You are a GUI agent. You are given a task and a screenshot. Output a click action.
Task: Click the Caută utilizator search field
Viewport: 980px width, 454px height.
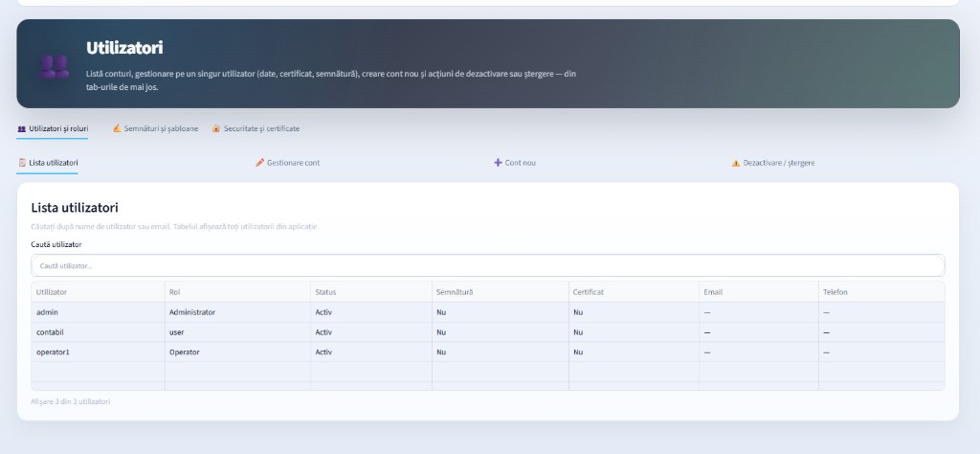tap(487, 265)
